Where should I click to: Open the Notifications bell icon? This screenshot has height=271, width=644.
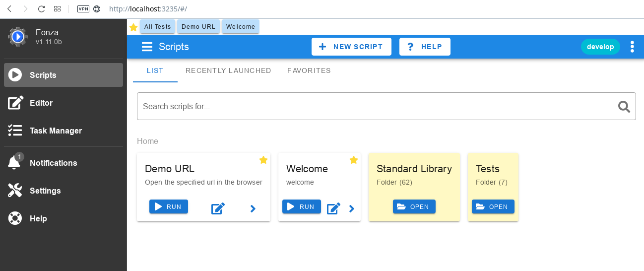pyautogui.click(x=14, y=163)
